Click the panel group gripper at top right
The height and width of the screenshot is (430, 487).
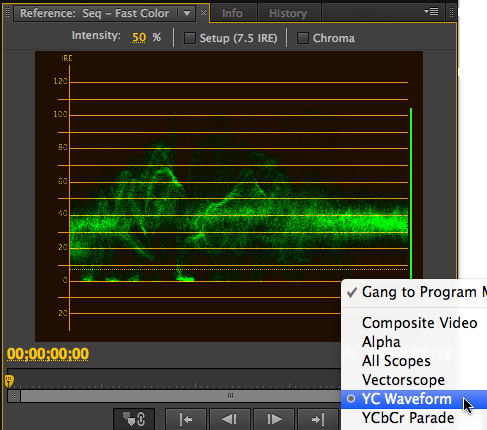click(x=451, y=13)
